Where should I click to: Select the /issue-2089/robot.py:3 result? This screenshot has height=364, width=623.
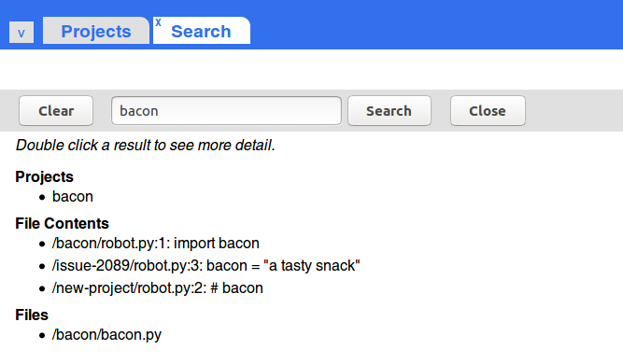[x=205, y=265]
